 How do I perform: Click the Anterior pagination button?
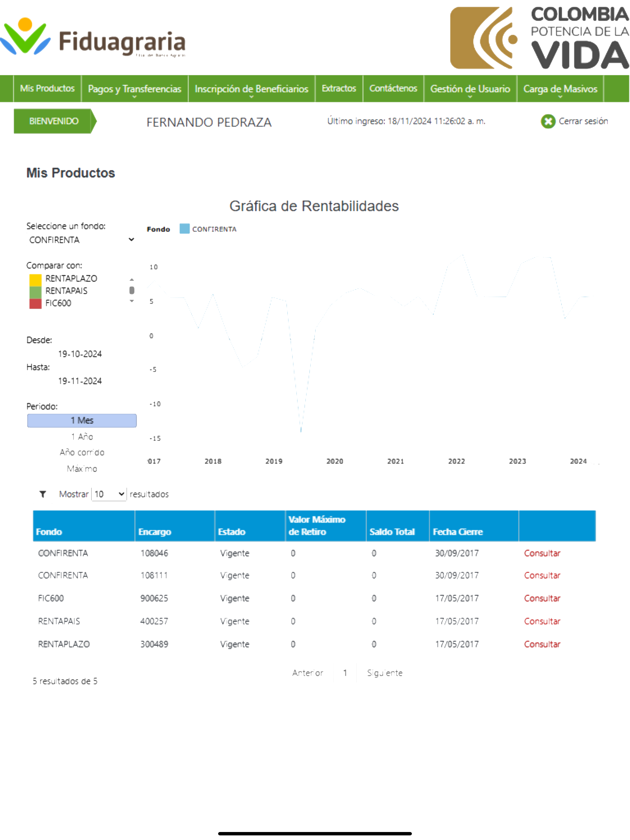coord(307,673)
